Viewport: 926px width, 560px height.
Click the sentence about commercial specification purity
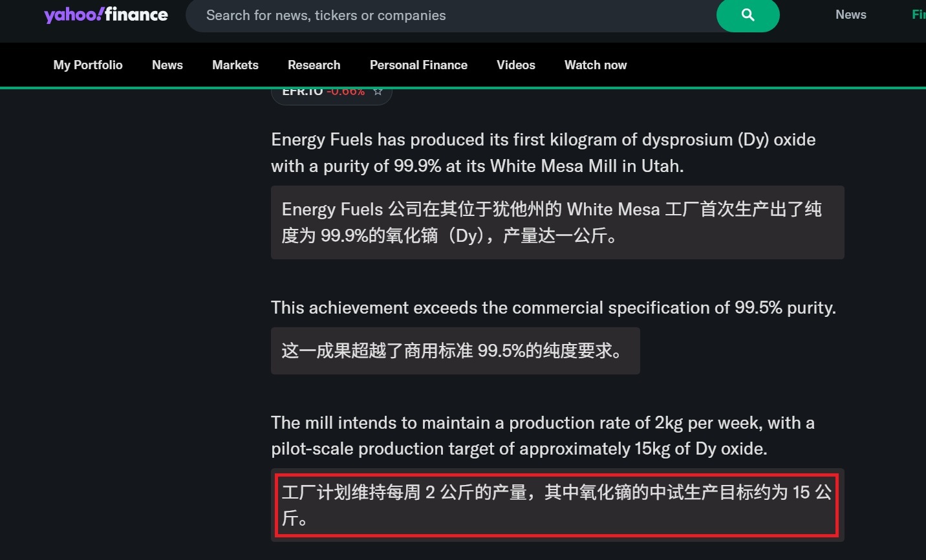pos(554,307)
